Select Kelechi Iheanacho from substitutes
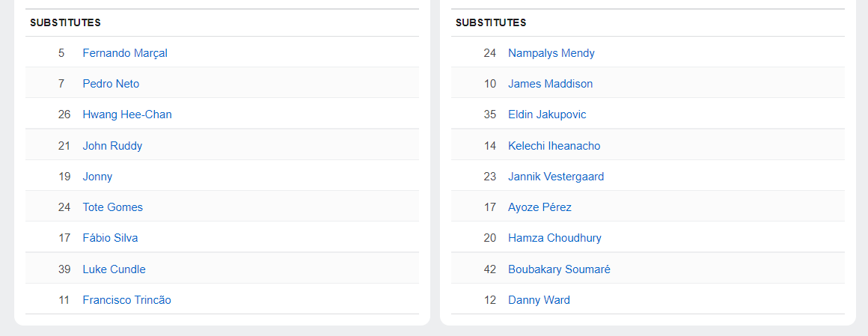Screen dimensions: 868x336 click(554, 146)
